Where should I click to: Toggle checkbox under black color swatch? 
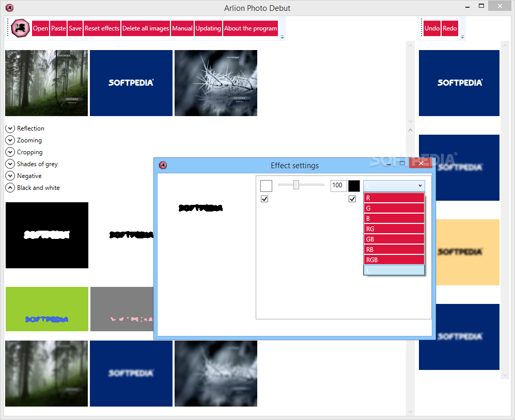pos(352,199)
